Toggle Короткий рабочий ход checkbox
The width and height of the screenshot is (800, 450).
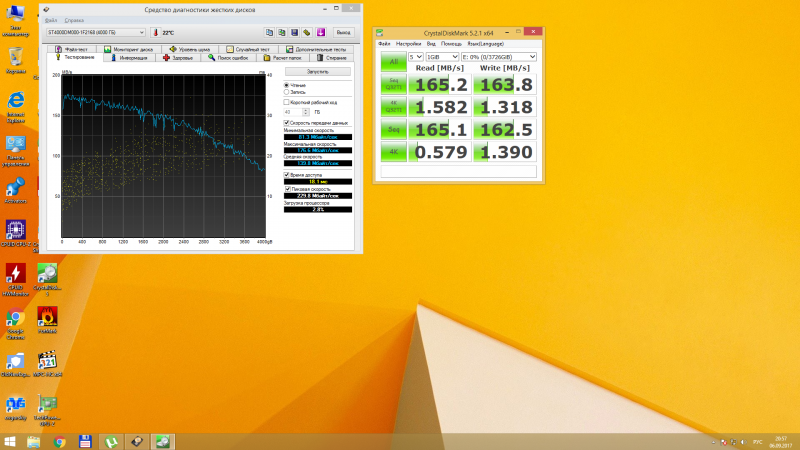click(x=288, y=102)
